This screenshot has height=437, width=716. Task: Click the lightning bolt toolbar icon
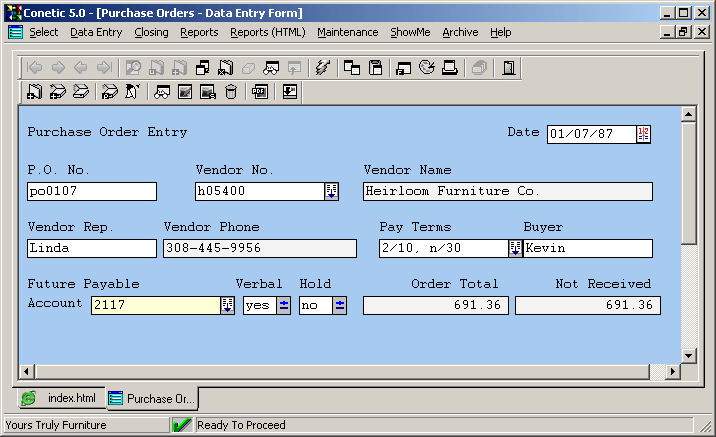322,69
